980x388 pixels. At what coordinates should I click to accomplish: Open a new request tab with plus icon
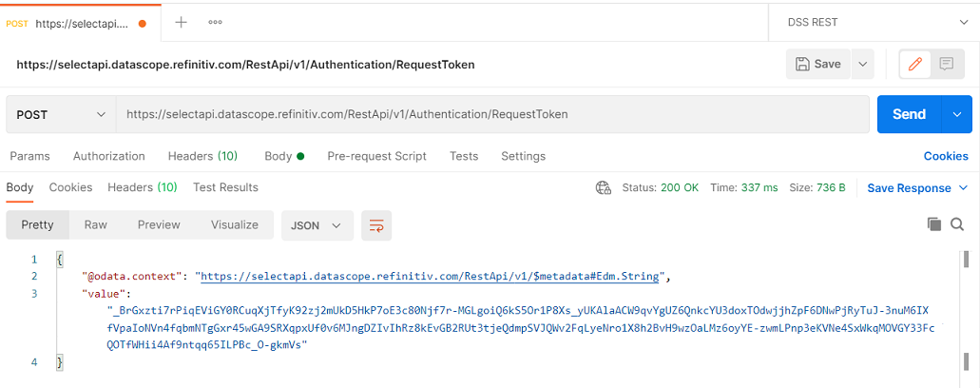click(x=181, y=23)
